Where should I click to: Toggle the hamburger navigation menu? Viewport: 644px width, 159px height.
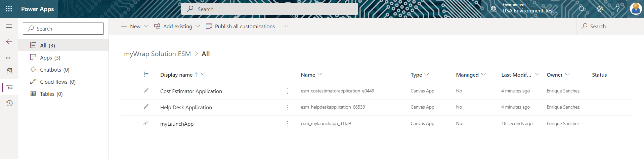tap(9, 26)
